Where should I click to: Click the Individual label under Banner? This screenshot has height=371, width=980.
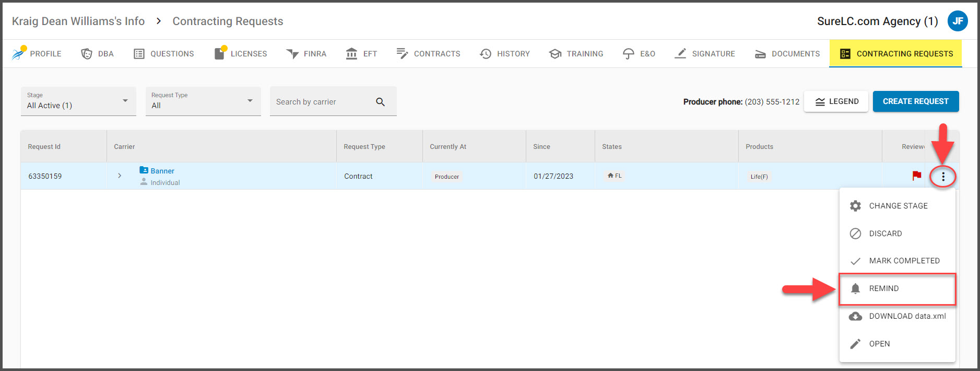165,182
